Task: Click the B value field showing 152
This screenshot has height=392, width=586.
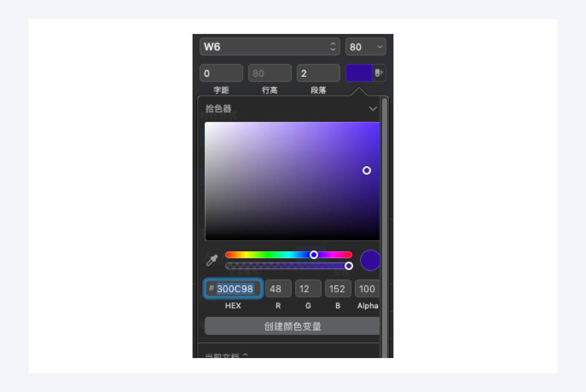Action: 338,289
